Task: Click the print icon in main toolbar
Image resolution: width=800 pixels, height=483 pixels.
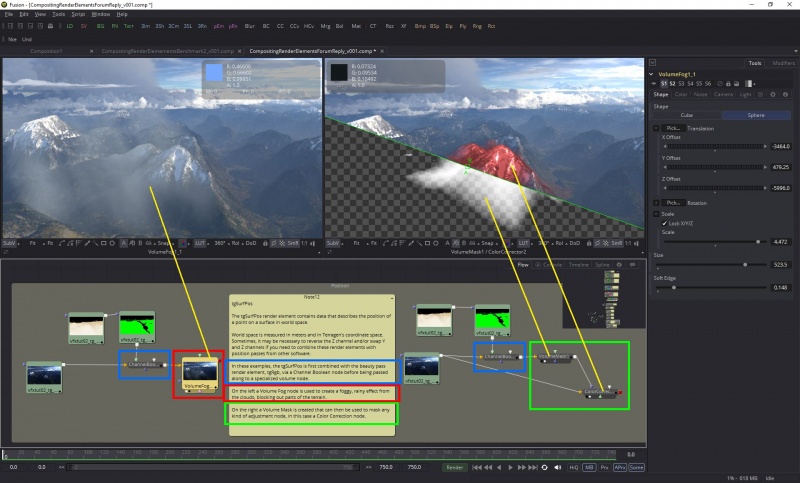Action: [50, 26]
